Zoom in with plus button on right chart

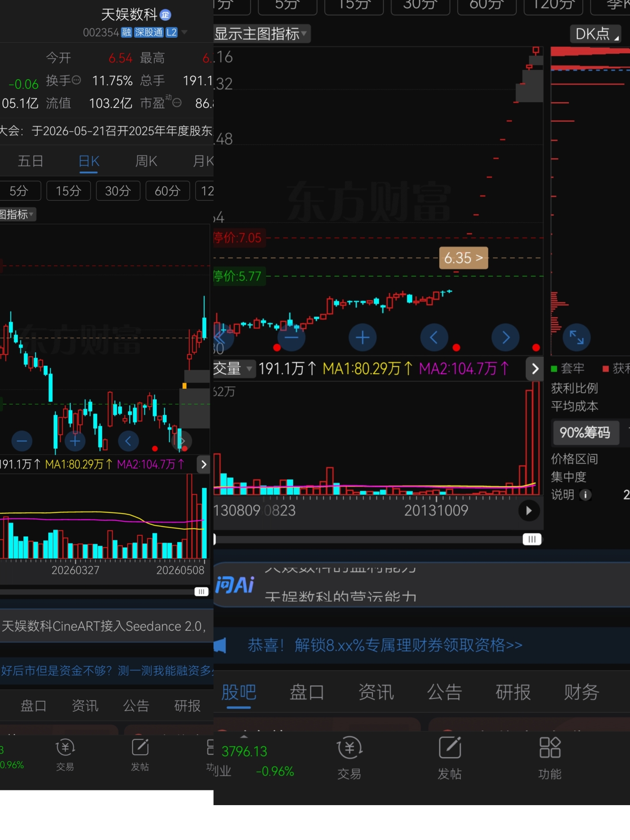363,338
